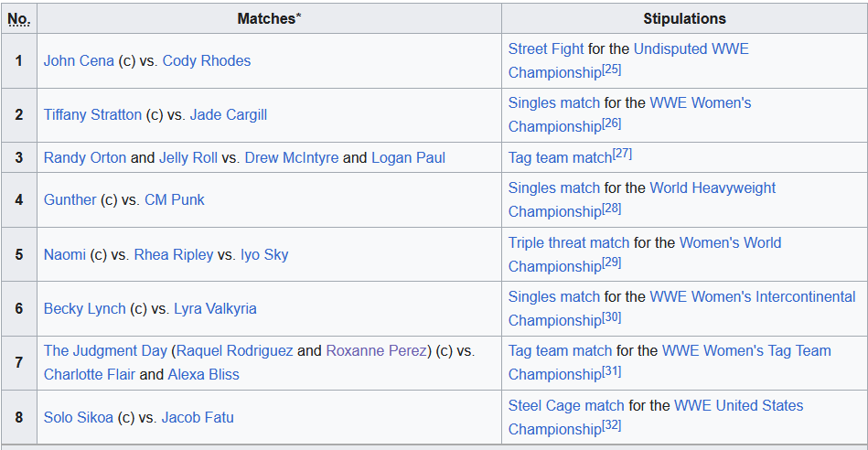Follow the Rhea Ripley link
This screenshot has width=868, height=450.
coord(174,254)
